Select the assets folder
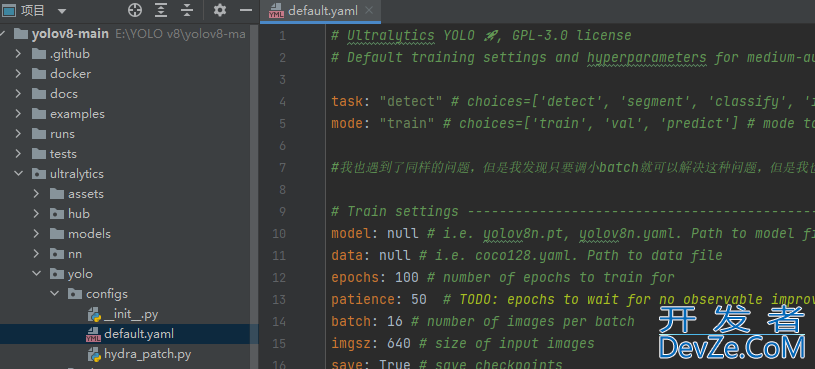Screen dimensions: 815x369 click(86, 194)
